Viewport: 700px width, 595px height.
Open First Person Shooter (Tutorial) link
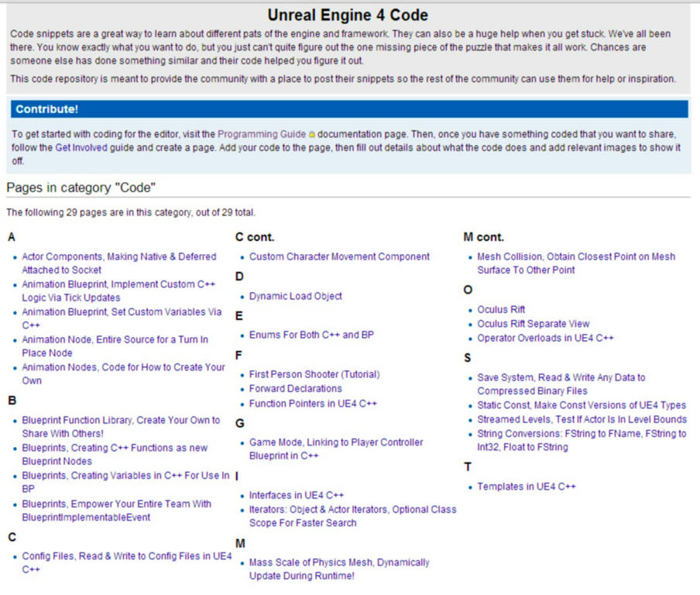point(314,374)
